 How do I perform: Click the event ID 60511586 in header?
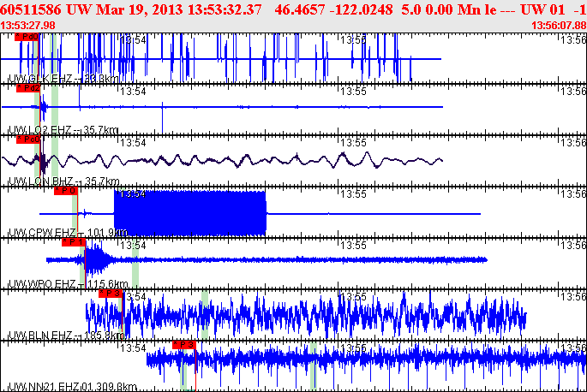pyautogui.click(x=31, y=9)
